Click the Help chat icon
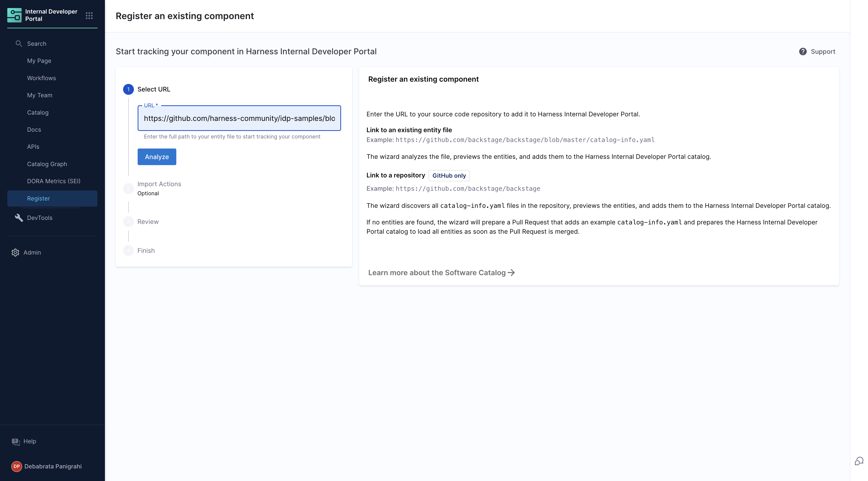This screenshot has width=868, height=481. pos(16,442)
